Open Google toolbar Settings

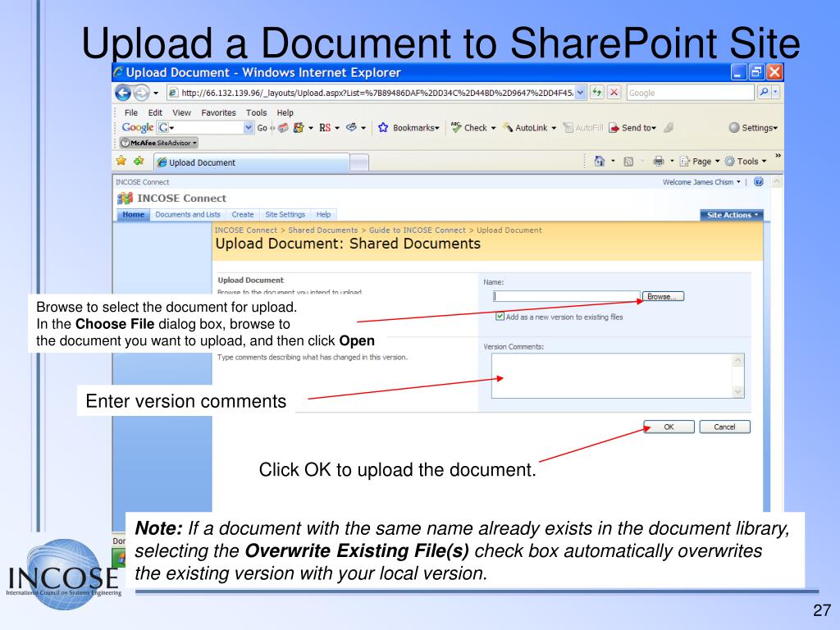(753, 127)
